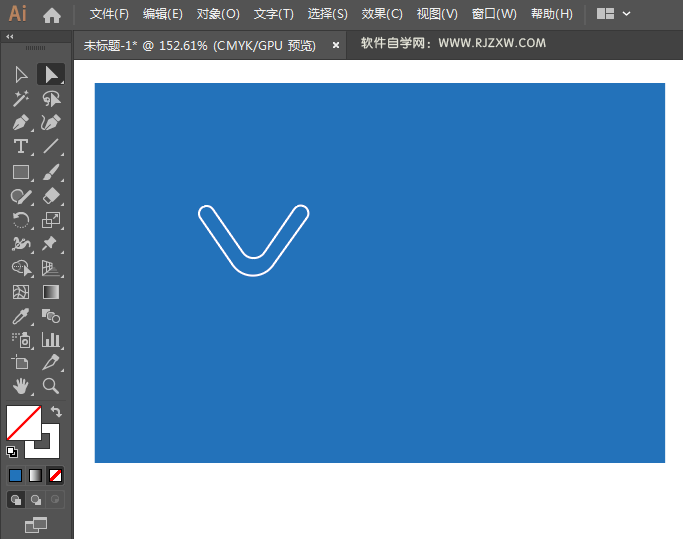The image size is (683, 539).
Task: Open the 编辑(E) menu
Action: click(x=162, y=14)
